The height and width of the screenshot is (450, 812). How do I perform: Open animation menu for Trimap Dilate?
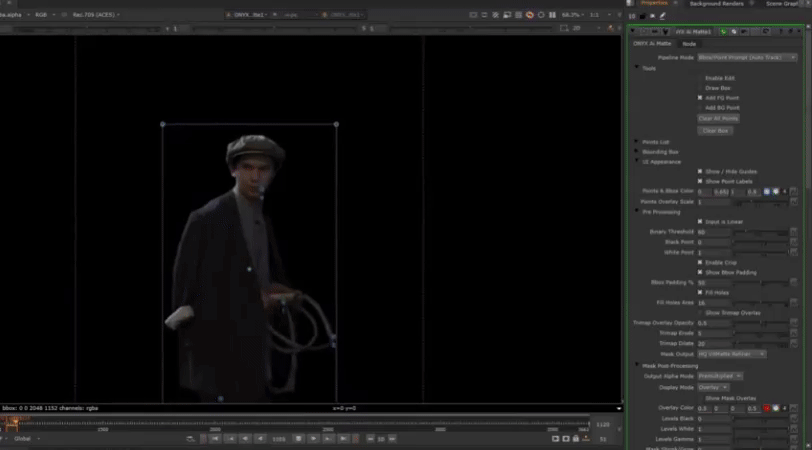click(x=793, y=343)
